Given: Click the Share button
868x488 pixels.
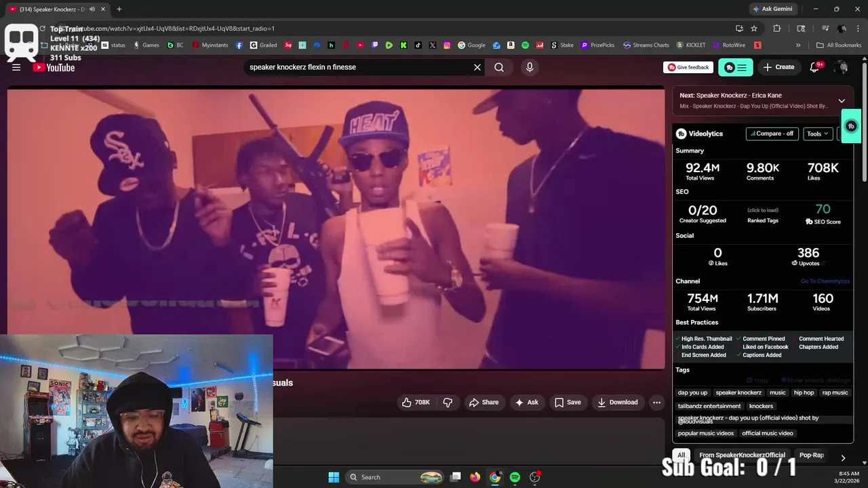Looking at the screenshot, I should click(x=484, y=402).
